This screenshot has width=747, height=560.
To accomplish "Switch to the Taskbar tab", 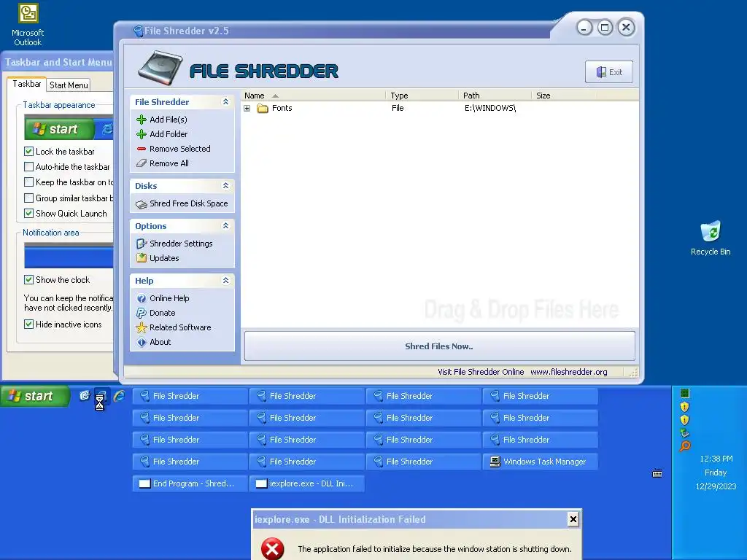I will click(x=27, y=84).
